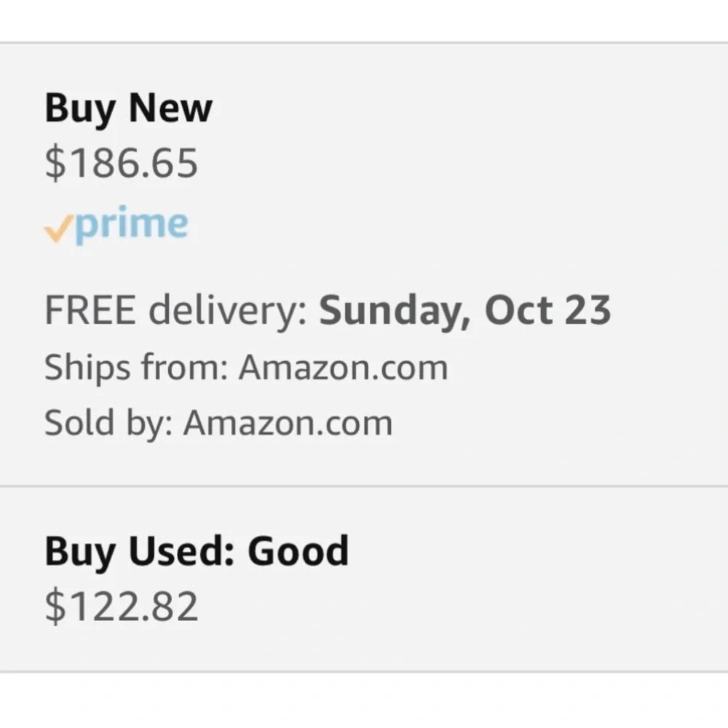Viewport: 728px width, 728px height.
Task: Click the word 'delivery:' in the shipping line
Action: point(227,311)
